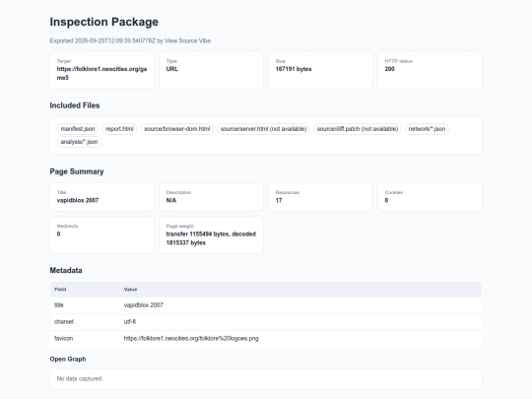This screenshot has height=399, width=532.
Task: Click the Title vapidblox 2007 card
Action: click(101, 197)
